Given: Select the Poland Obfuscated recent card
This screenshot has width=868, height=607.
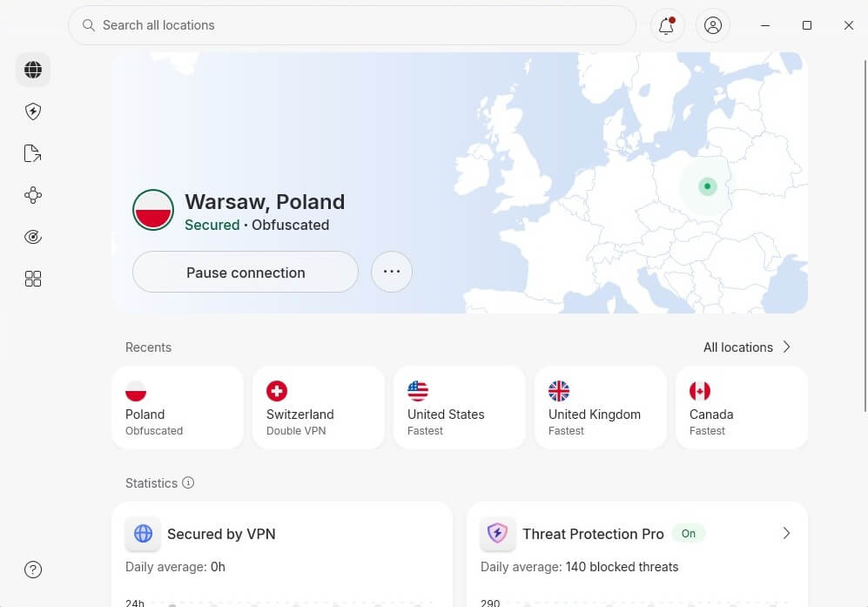Looking at the screenshot, I should pyautogui.click(x=178, y=408).
